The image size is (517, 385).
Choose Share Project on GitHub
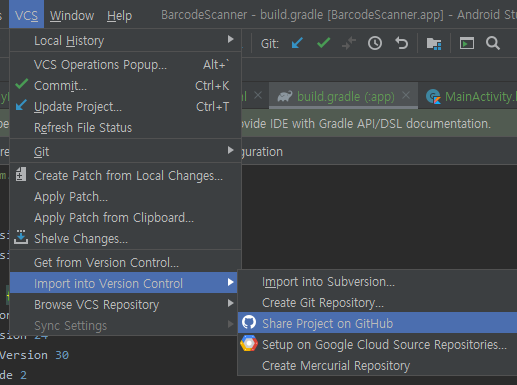click(x=378, y=323)
